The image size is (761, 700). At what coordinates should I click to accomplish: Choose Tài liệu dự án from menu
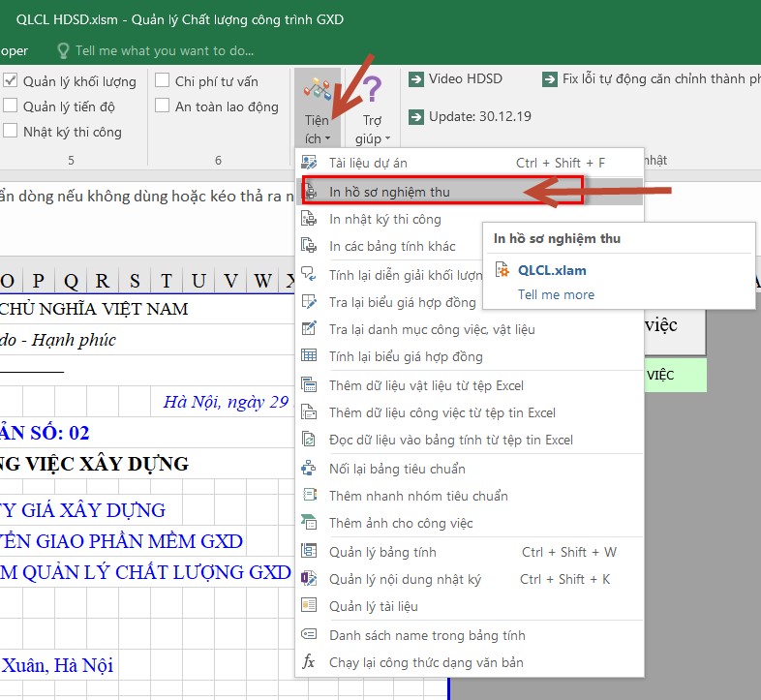click(368, 163)
